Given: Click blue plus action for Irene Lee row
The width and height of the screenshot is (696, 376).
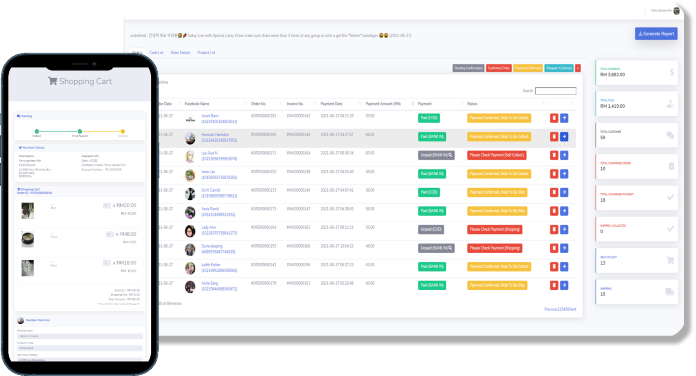Looking at the screenshot, I should 564,174.
